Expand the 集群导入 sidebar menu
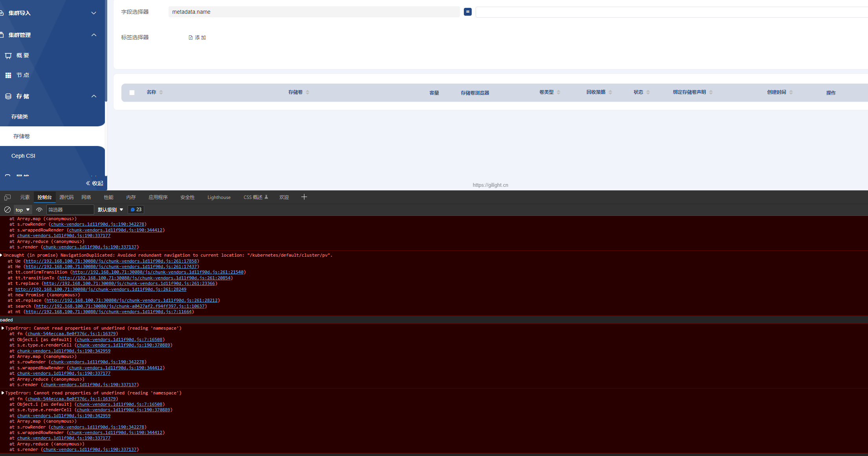The image size is (868, 456). [93, 13]
